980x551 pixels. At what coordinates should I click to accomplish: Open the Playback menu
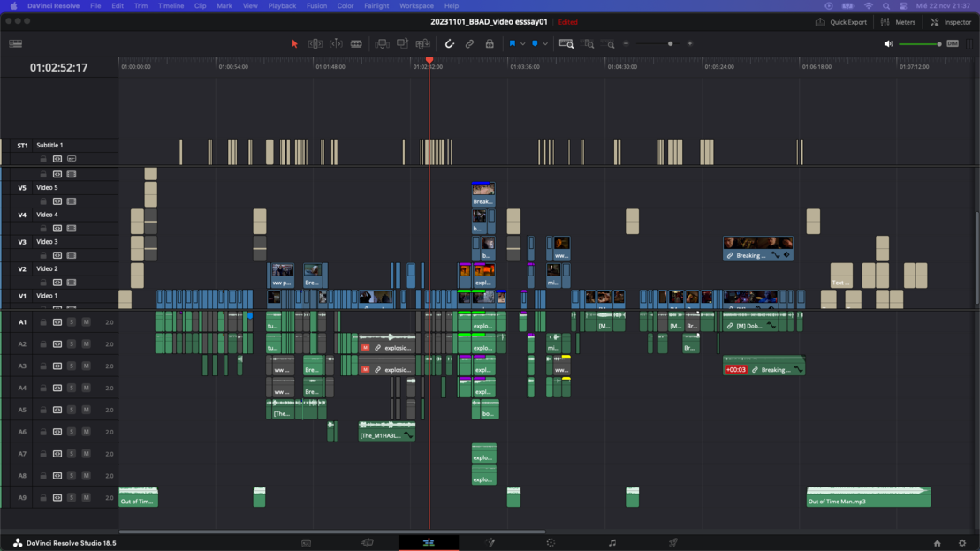[x=282, y=6]
